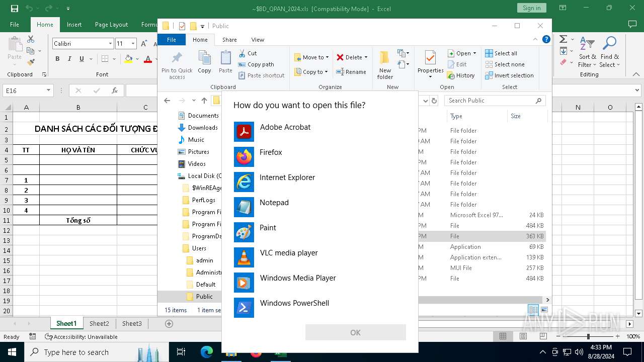This screenshot has height=362, width=644.
Task: Switch to Explorer View tab
Action: point(258,40)
